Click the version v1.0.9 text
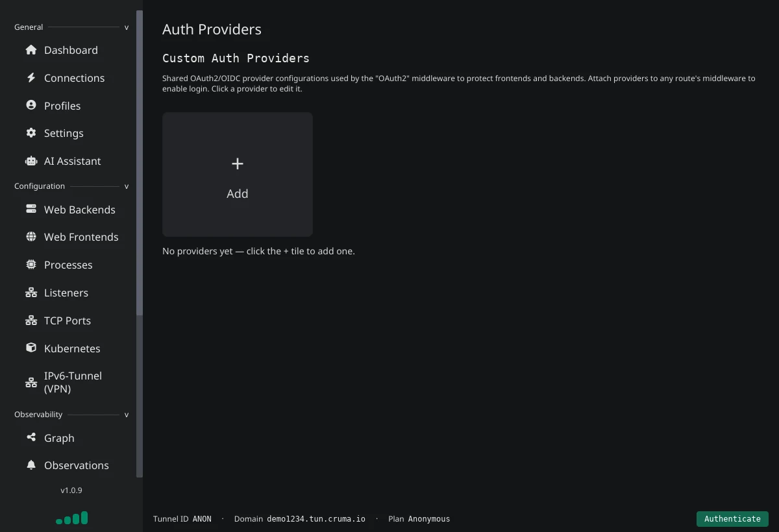Image resolution: width=779 pixels, height=532 pixels. click(x=71, y=490)
